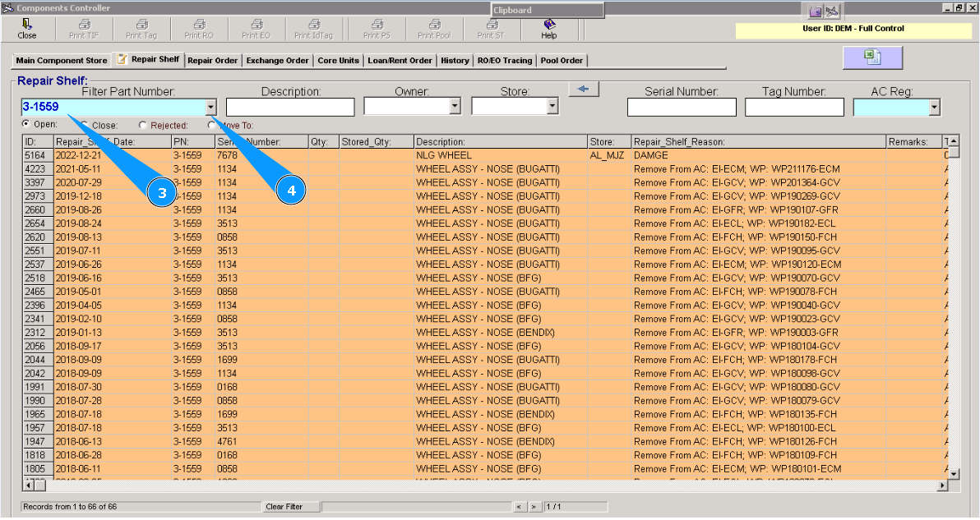This screenshot has width=980, height=520.
Task: Switch to the Pool Order tab
Action: tap(562, 61)
